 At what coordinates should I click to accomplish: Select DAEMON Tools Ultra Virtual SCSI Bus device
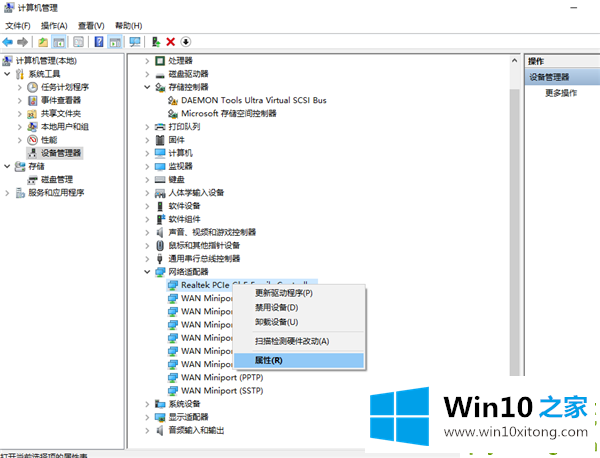pyautogui.click(x=253, y=100)
